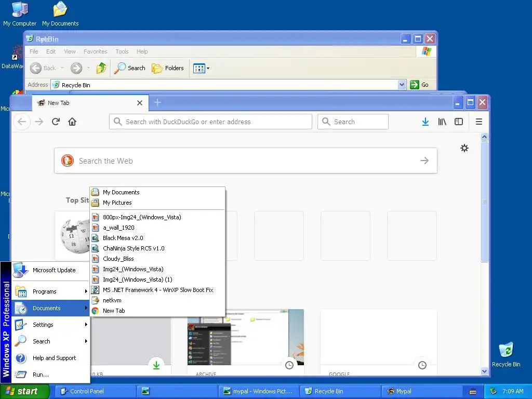The image size is (532, 399).
Task: Open My Documents in Documents submenu
Action: 157,192
